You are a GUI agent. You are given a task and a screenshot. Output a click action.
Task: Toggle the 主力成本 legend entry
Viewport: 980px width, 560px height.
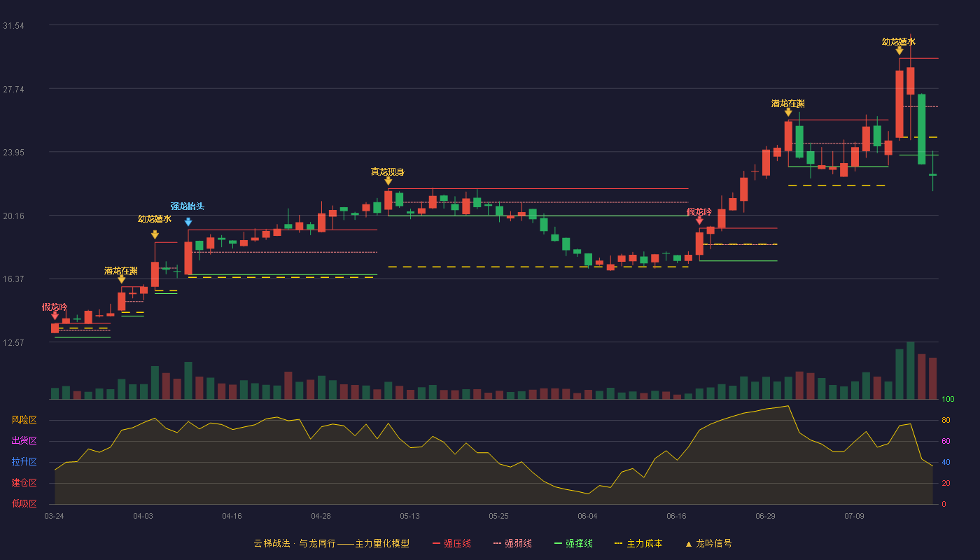[638, 543]
